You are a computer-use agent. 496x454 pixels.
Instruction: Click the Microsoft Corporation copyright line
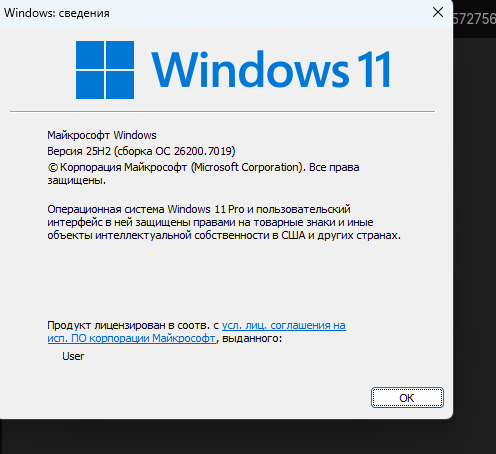point(203,173)
